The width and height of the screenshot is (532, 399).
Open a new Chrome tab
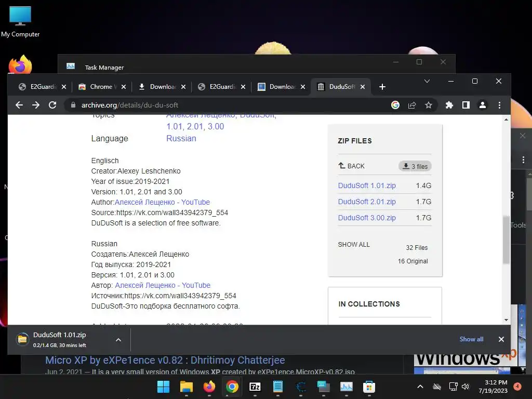pos(382,87)
